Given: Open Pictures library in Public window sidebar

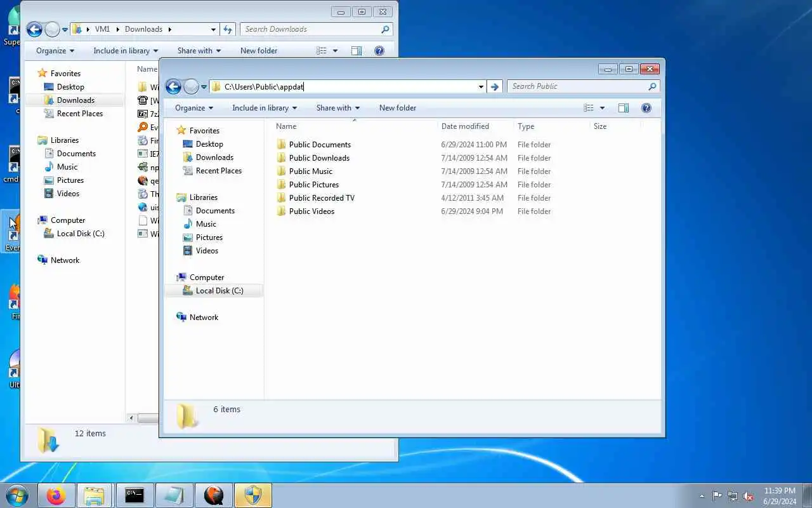Looking at the screenshot, I should (209, 237).
